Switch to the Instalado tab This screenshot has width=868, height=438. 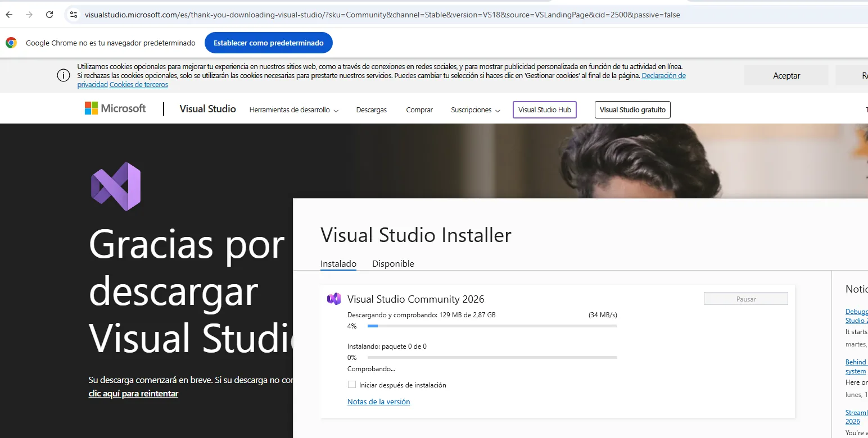point(338,264)
